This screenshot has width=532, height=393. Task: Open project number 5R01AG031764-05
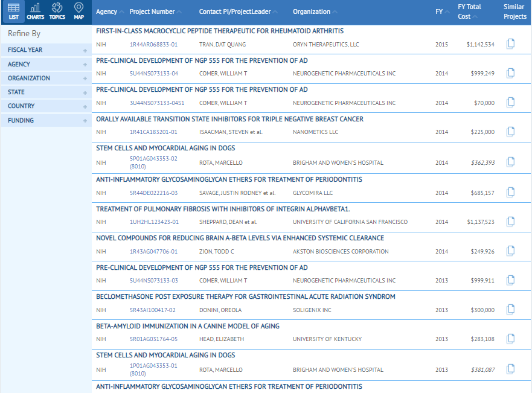pyautogui.click(x=153, y=339)
